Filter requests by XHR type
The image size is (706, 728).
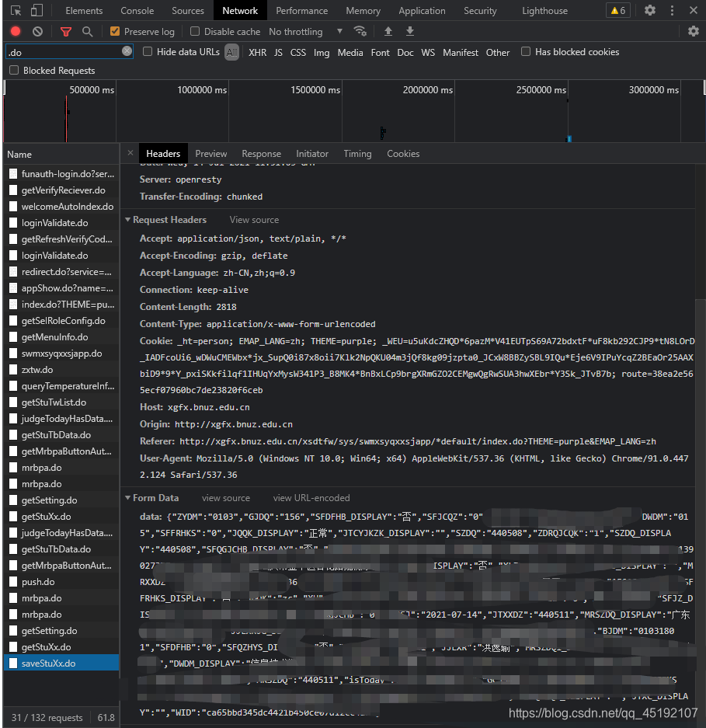tap(257, 53)
